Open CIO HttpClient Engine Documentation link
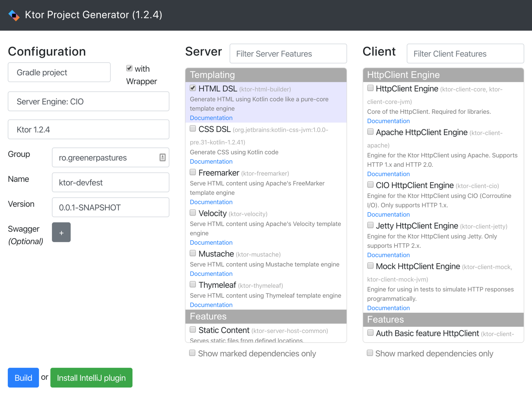Viewport: 532px width, 400px height. [x=388, y=215]
